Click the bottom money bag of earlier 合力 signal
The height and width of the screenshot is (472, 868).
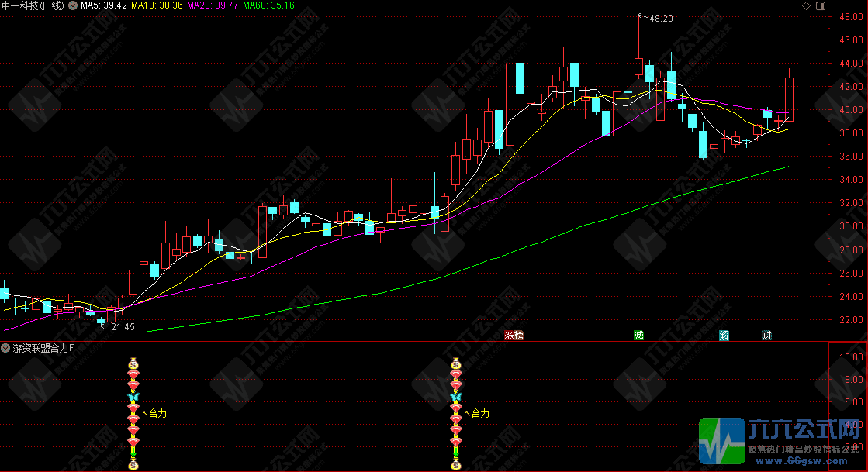tap(133, 465)
